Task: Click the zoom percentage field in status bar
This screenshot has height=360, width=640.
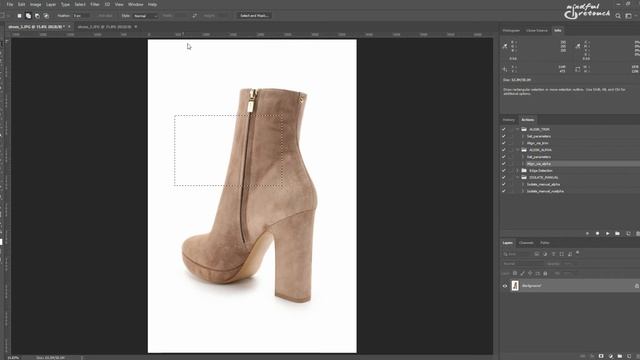Action: point(13,358)
